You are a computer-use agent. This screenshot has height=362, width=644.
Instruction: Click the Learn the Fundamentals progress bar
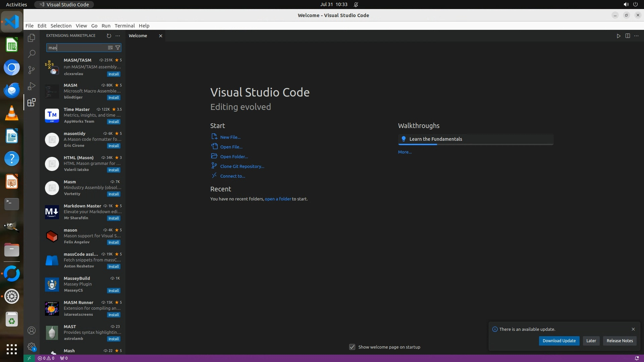[x=476, y=144]
